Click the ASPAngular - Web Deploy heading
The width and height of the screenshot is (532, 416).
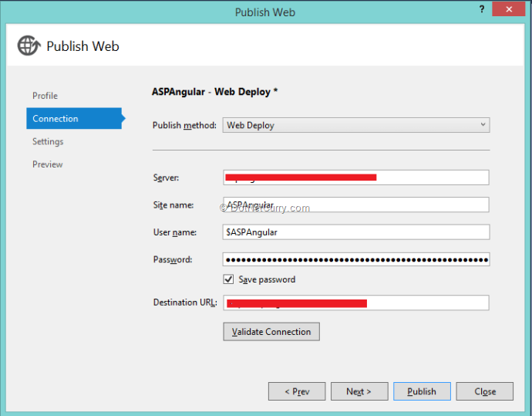coord(214,92)
